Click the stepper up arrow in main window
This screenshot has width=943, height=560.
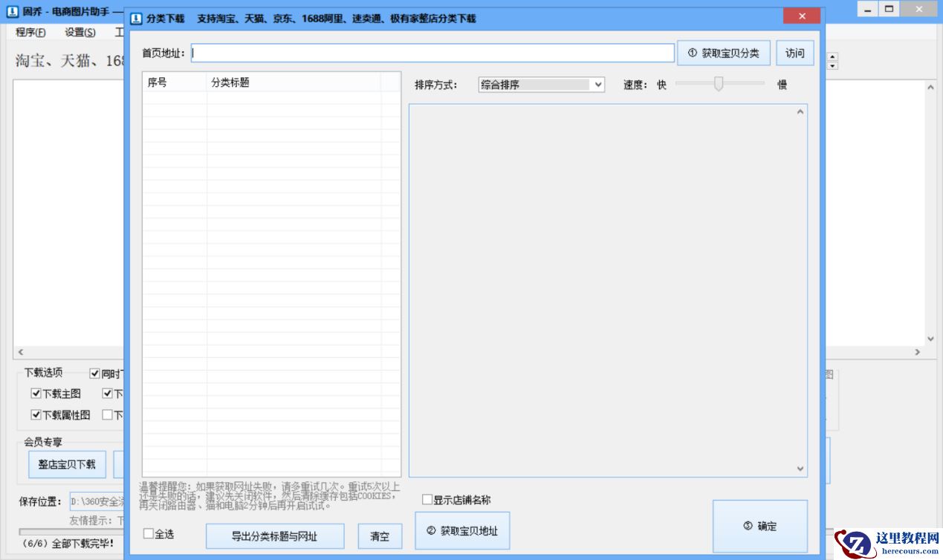point(832,56)
